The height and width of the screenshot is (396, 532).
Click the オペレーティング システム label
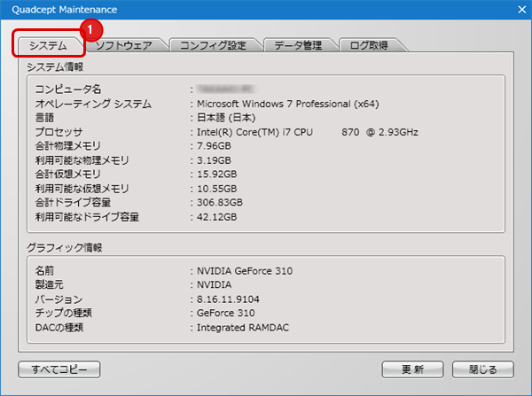(93, 104)
